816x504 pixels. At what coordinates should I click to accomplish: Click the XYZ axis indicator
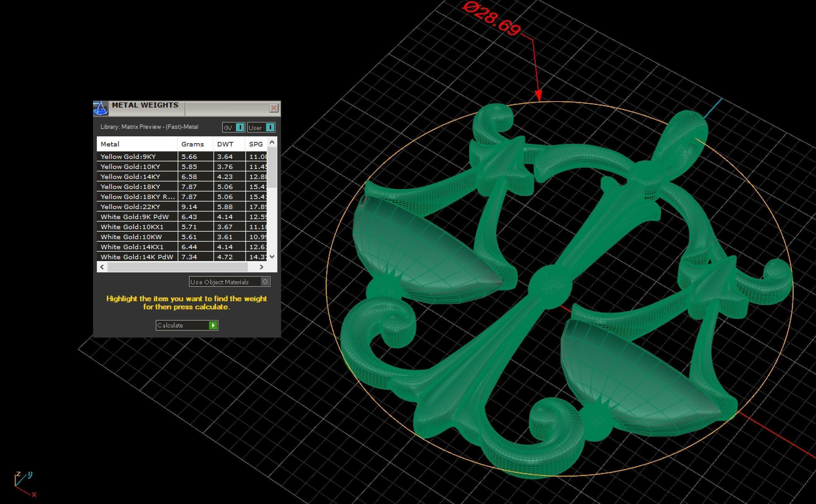[25, 484]
